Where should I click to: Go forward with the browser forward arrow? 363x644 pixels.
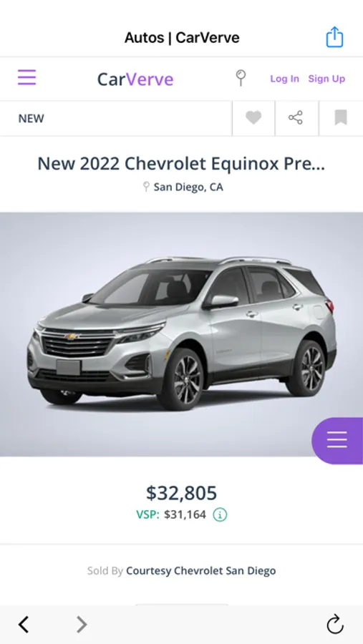(82, 625)
